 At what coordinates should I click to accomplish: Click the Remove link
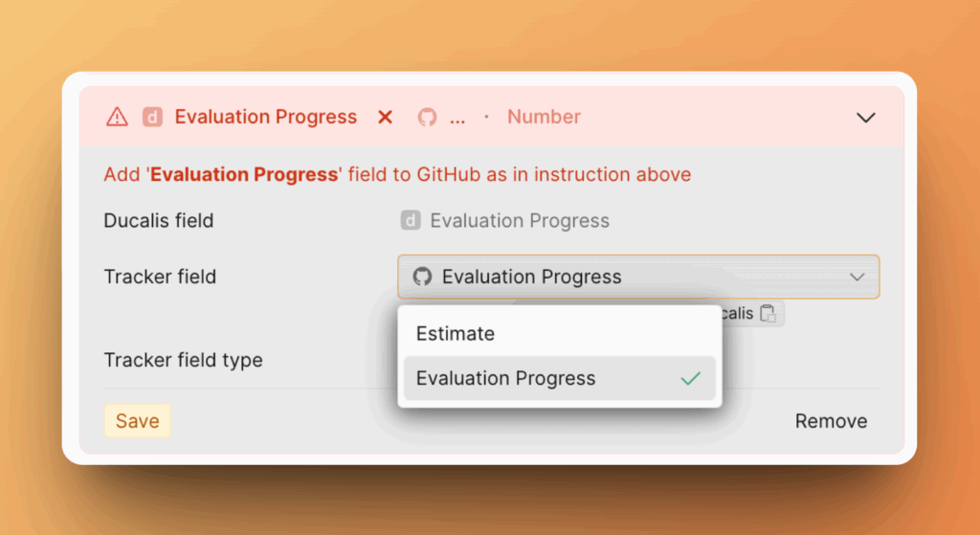pyautogui.click(x=831, y=421)
